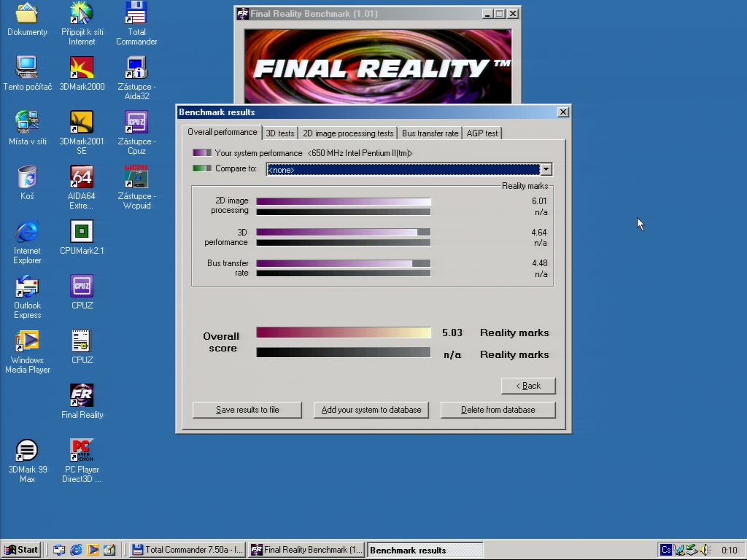Viewport: 747px width, 560px height.
Task: Open the network connection tray icon beside speaker
Action: click(692, 550)
